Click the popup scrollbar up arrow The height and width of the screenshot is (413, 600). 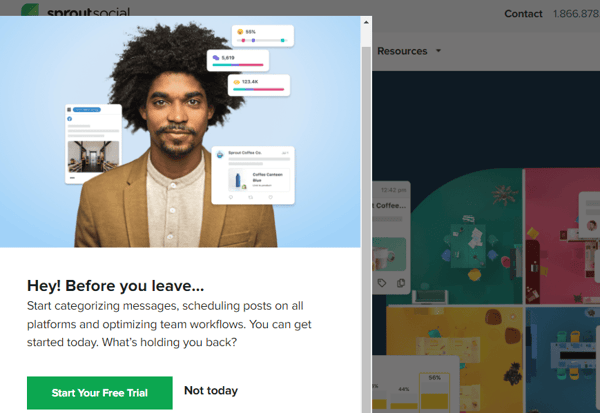tap(366, 22)
